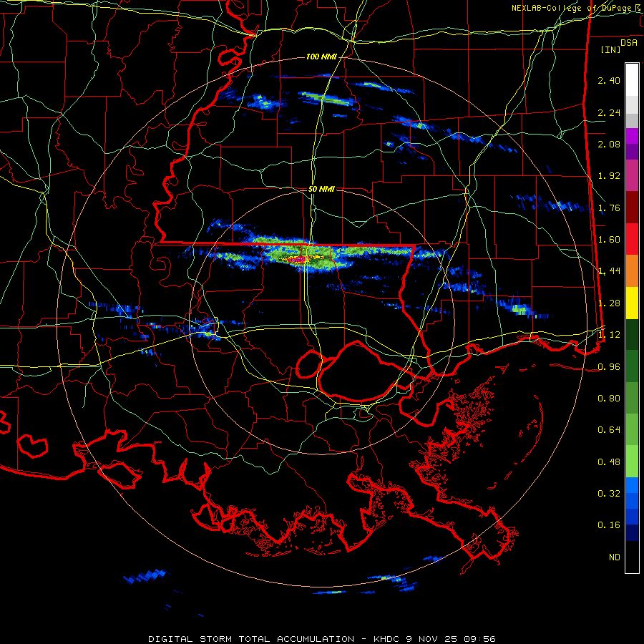
Task: Click the 50 NMI range ring label
Action: point(321,189)
